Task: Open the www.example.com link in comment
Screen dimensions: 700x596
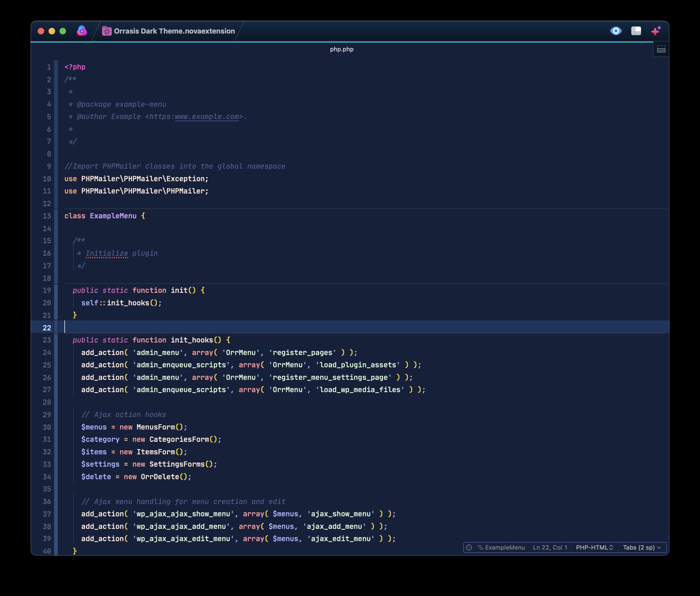Action: (x=206, y=117)
